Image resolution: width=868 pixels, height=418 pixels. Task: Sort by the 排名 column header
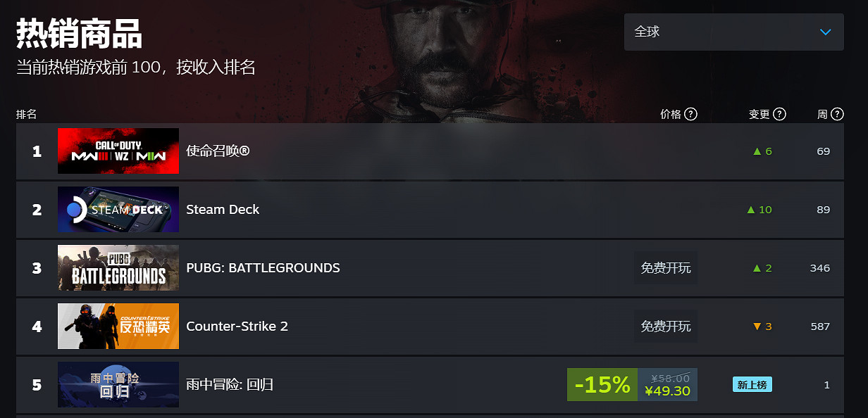(27, 114)
